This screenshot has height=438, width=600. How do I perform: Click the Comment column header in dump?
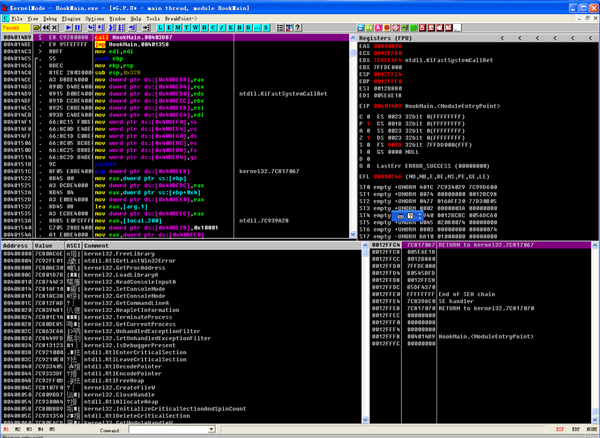click(x=222, y=246)
